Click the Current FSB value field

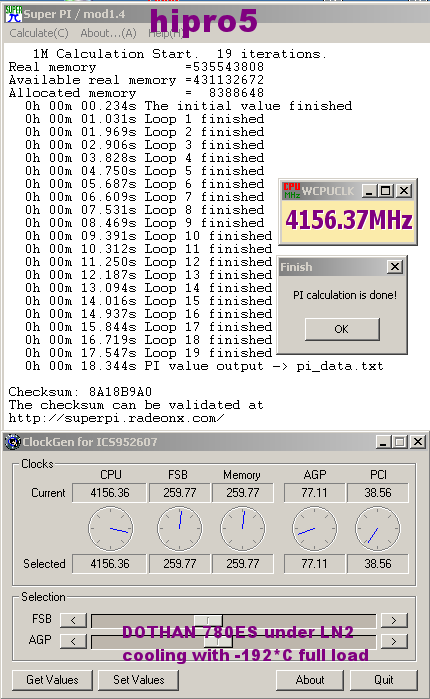tap(179, 493)
